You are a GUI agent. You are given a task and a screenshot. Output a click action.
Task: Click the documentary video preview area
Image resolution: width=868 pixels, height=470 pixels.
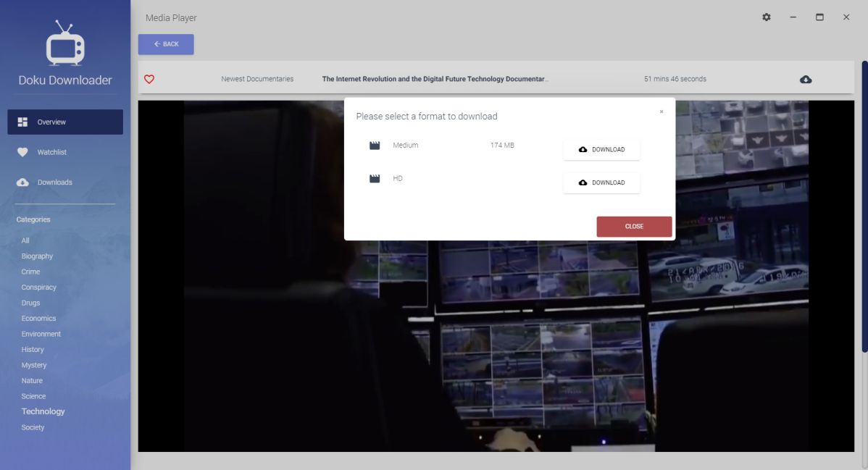coord(496,348)
